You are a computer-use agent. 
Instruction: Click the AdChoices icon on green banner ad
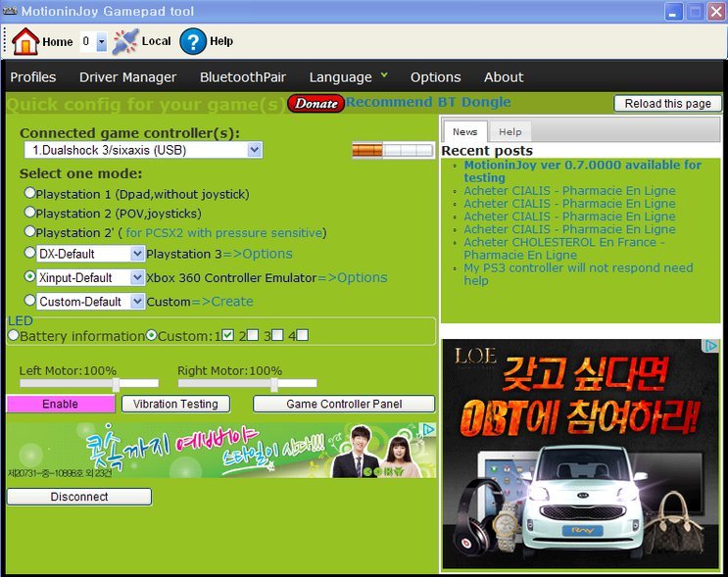tap(429, 429)
